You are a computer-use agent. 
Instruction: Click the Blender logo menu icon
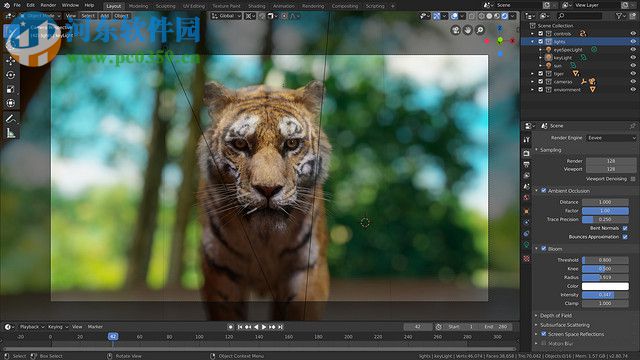pyautogui.click(x=7, y=5)
